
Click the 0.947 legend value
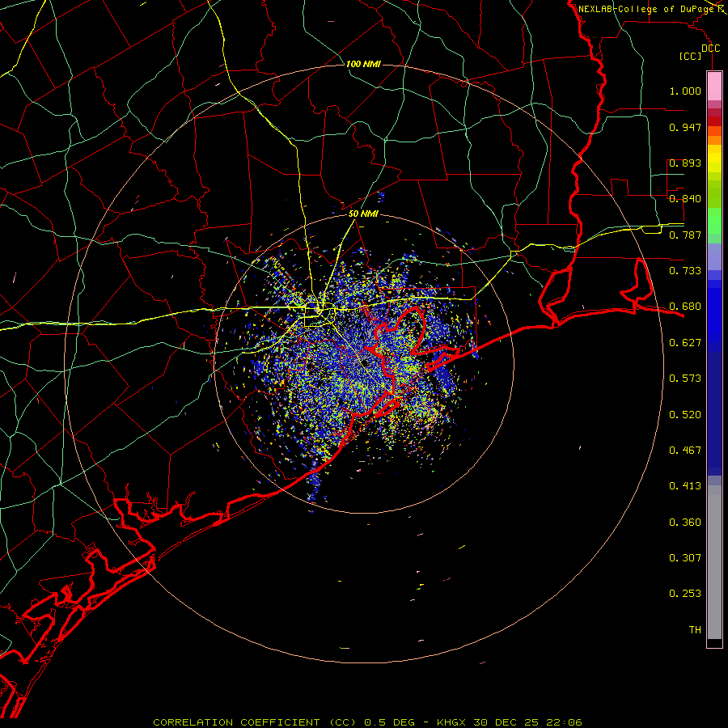[685, 127]
